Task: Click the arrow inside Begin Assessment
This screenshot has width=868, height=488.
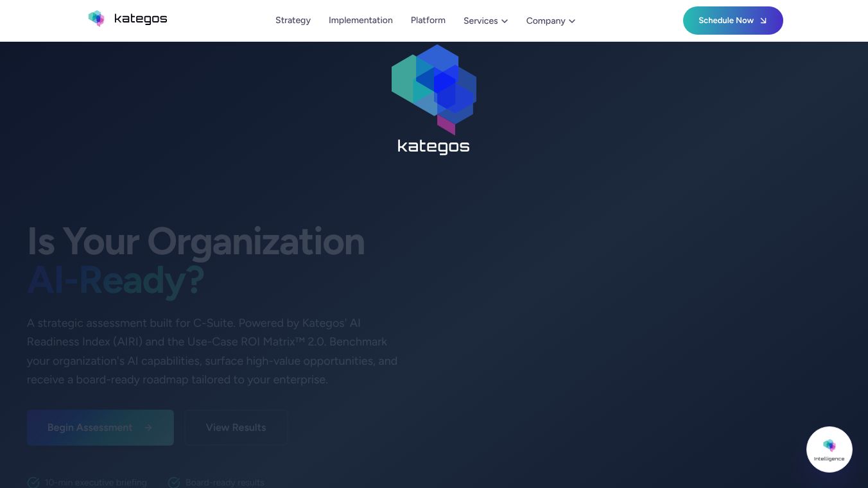Action: click(148, 428)
